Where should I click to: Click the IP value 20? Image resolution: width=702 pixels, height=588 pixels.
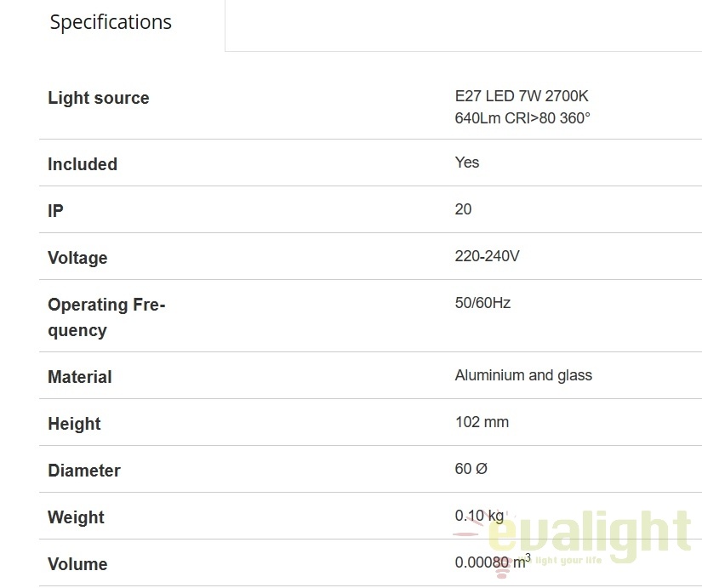[x=464, y=209]
